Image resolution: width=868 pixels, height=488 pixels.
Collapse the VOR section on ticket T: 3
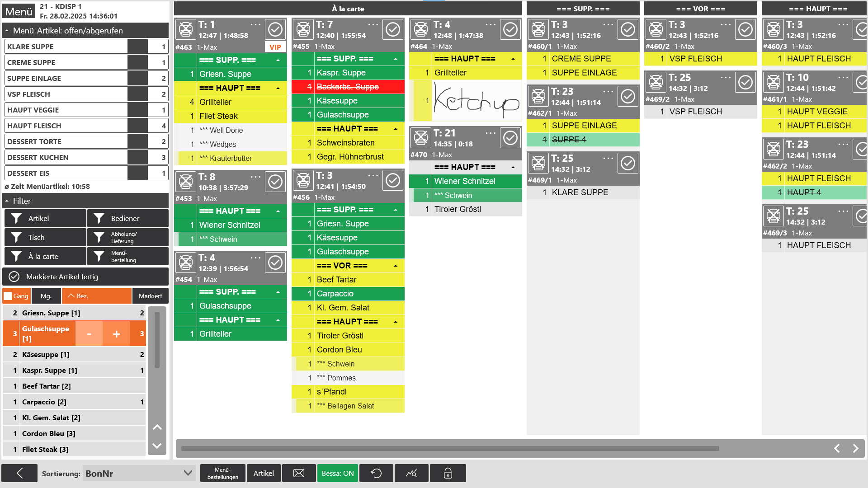tap(396, 266)
